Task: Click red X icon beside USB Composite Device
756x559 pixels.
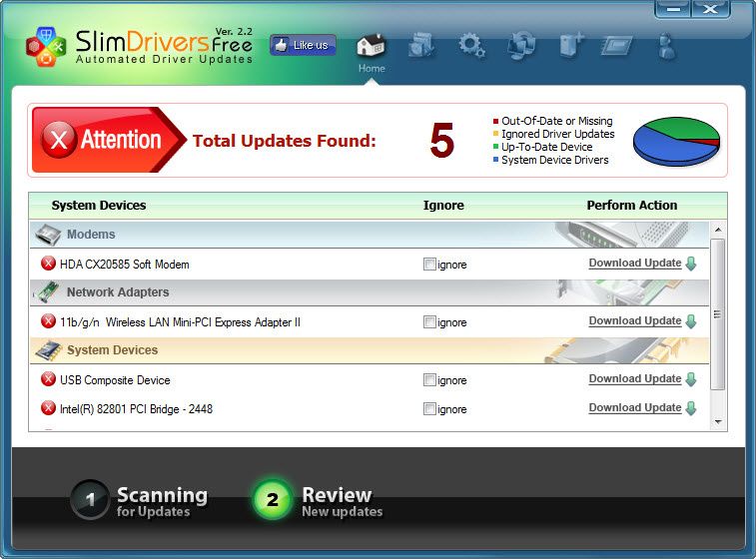Action: (x=48, y=380)
